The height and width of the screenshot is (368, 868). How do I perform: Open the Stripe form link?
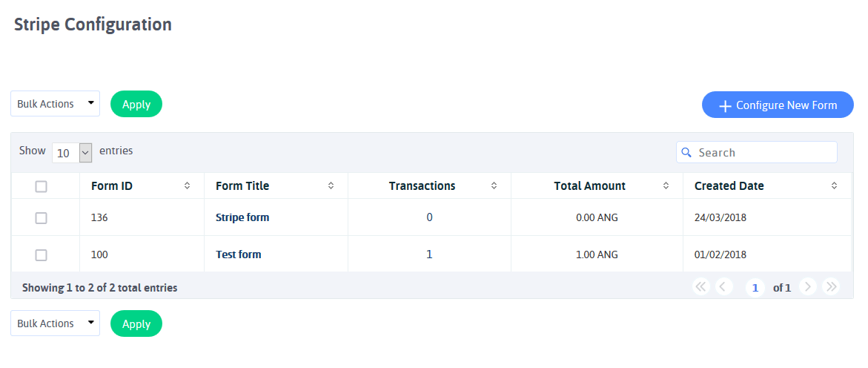(x=242, y=218)
